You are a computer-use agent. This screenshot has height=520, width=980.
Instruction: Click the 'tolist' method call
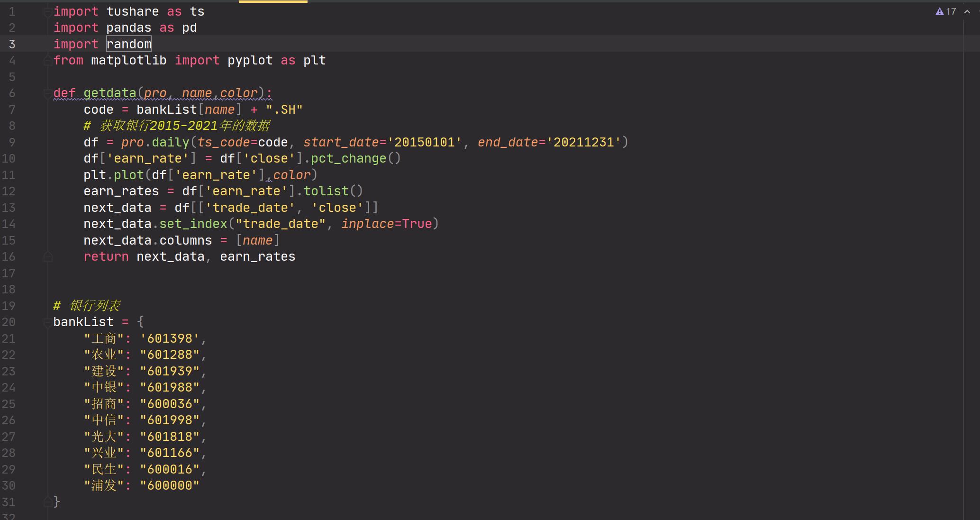[326, 191]
